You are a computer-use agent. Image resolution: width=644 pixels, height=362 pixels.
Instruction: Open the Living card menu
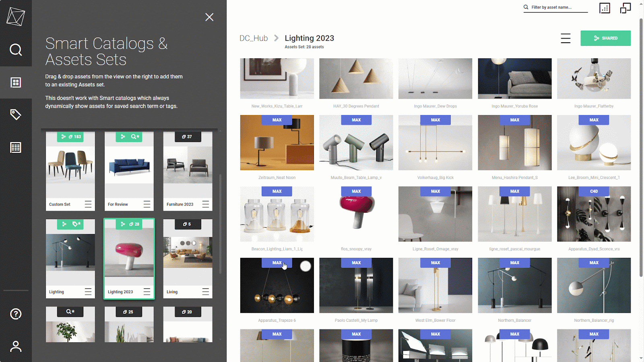click(x=206, y=292)
